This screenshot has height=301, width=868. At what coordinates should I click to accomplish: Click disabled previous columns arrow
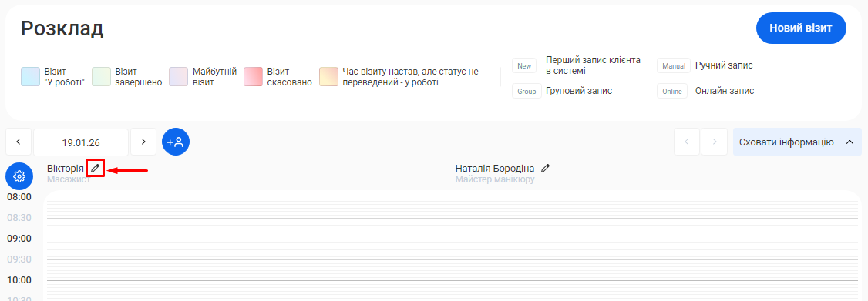687,142
